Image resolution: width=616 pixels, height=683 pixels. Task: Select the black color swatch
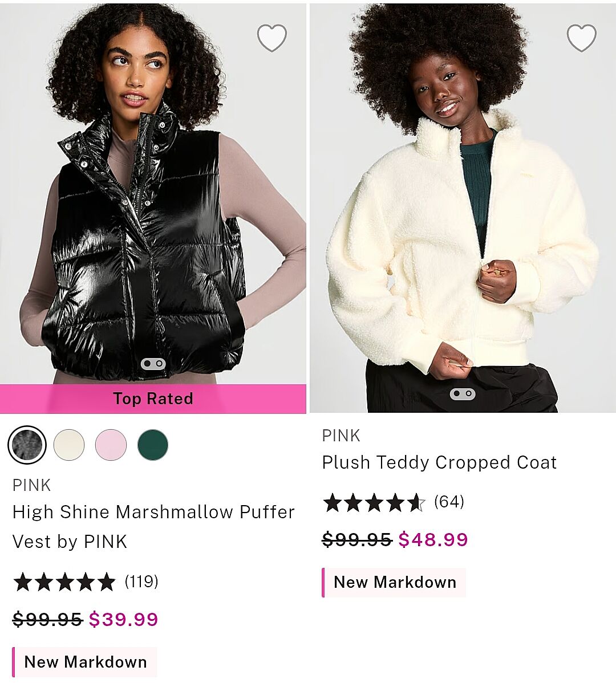[x=27, y=445]
